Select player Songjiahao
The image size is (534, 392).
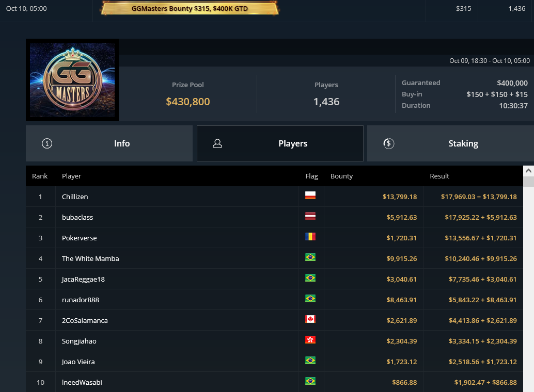point(79,341)
